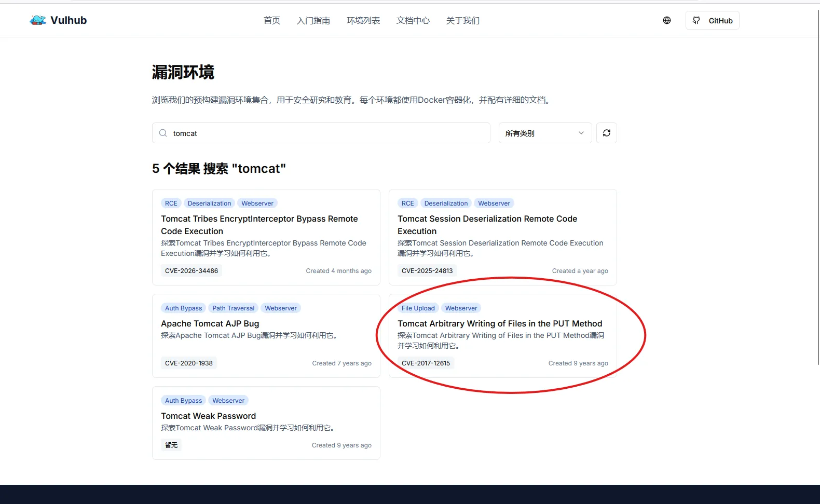Open 关于我们 nav item
Screen dimensions: 820x504
pyautogui.click(x=463, y=20)
